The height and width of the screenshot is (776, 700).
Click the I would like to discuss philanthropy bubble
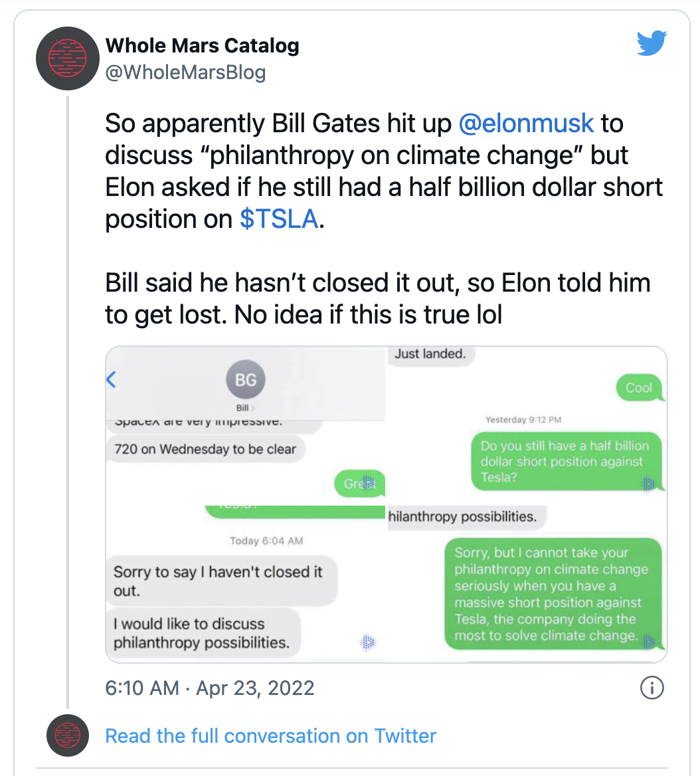pos(203,632)
